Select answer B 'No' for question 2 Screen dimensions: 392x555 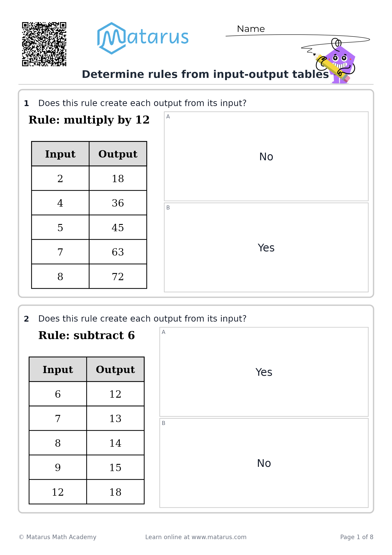(x=264, y=463)
